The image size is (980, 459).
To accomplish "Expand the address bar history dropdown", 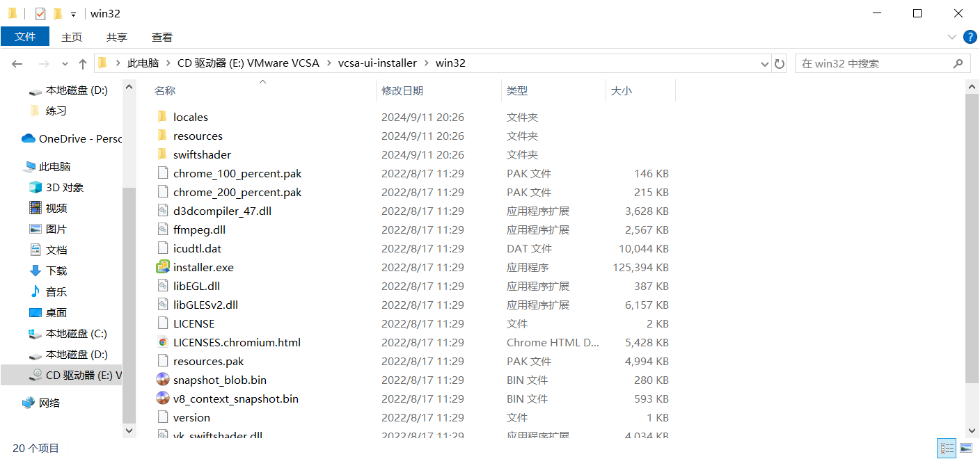I will tap(765, 63).
